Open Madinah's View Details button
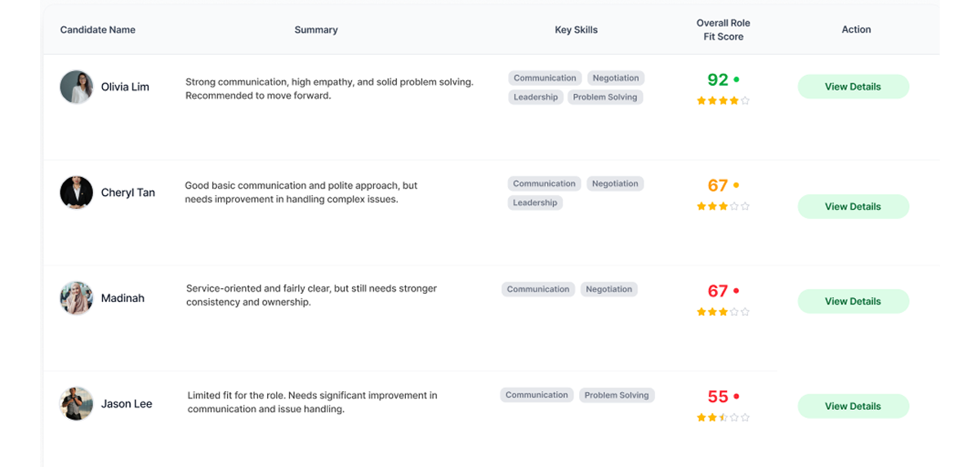This screenshot has height=467, width=980. click(853, 301)
